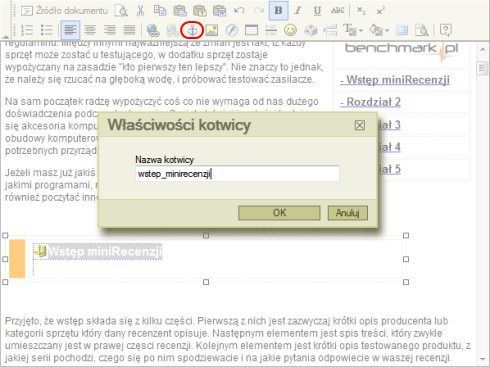Click the Paste from Word icon
Viewport: 490px width, 367px height.
coord(219,11)
